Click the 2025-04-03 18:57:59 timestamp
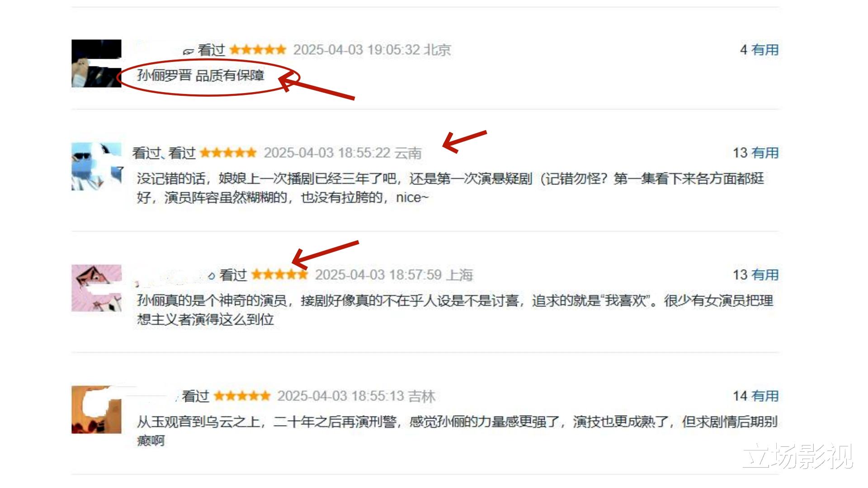 378,275
